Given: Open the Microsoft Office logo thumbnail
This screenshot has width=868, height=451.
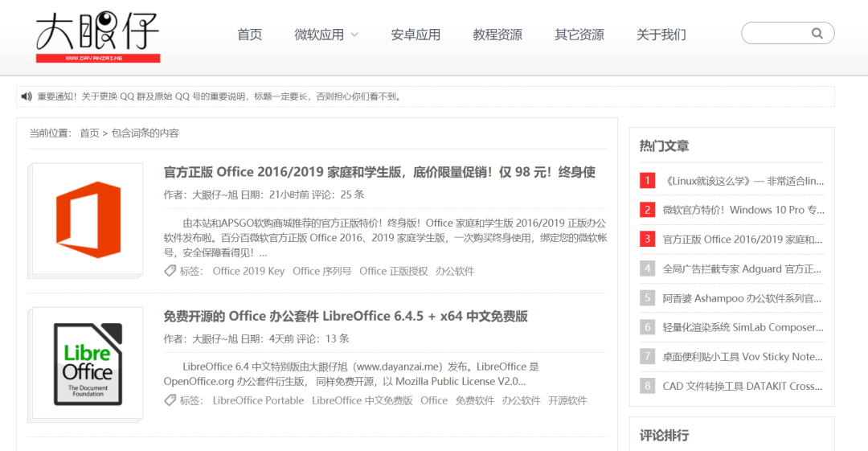Looking at the screenshot, I should [88, 219].
